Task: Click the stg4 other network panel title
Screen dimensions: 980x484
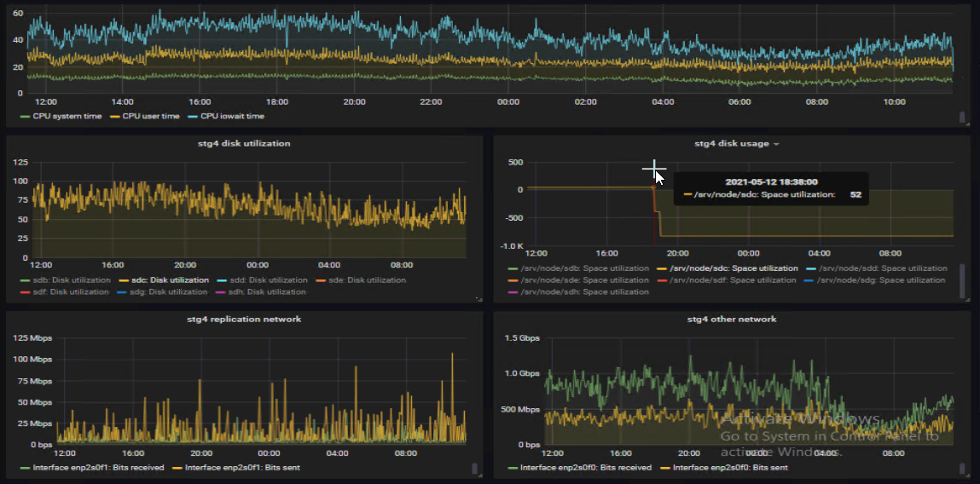Action: pos(732,319)
